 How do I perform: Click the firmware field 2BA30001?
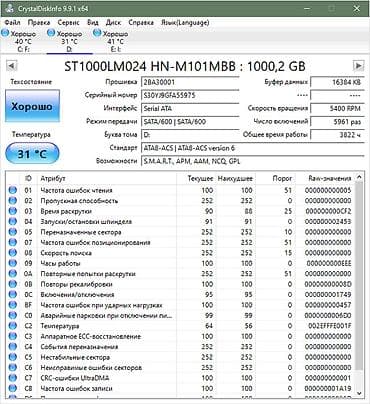pyautogui.click(x=190, y=82)
